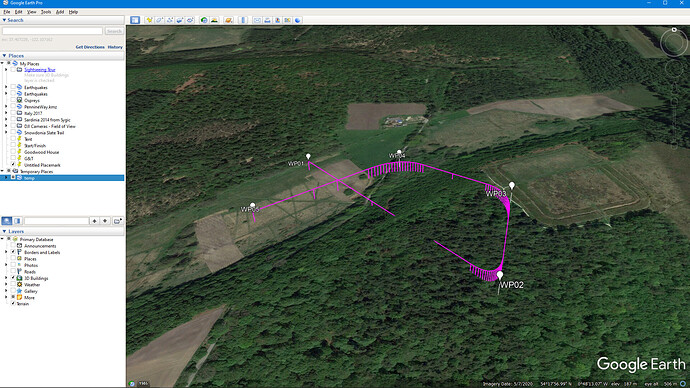Open the historical imagery clock icon
Screen dimensions: 690x388
[204, 20]
